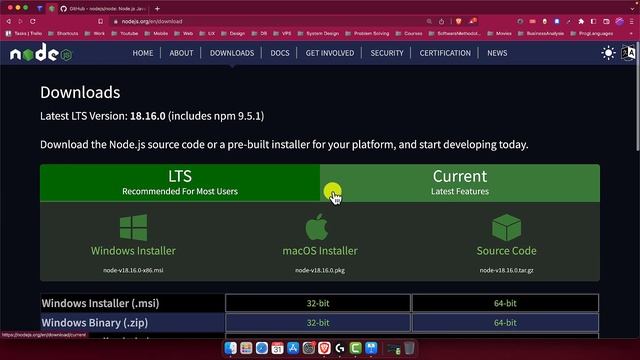Click the share icon in address bar
The image size is (640, 360).
point(441,21)
